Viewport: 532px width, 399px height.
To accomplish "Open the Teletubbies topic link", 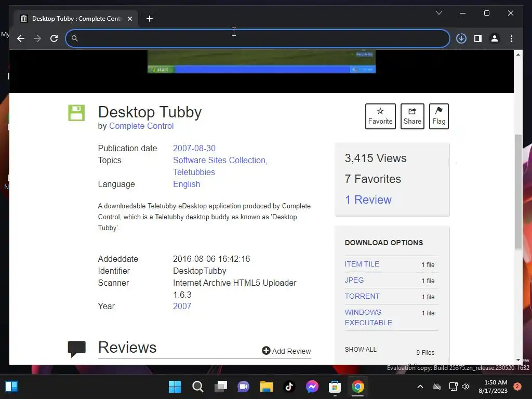I will pyautogui.click(x=194, y=172).
